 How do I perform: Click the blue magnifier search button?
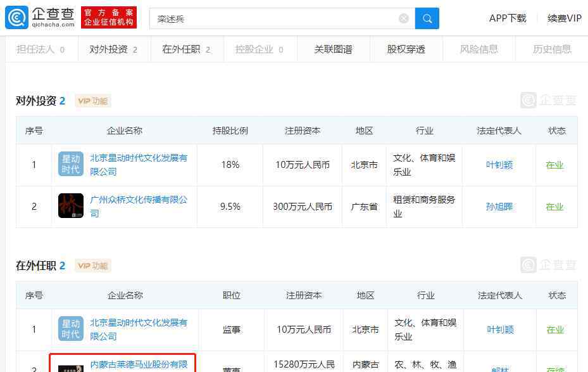coord(427,18)
